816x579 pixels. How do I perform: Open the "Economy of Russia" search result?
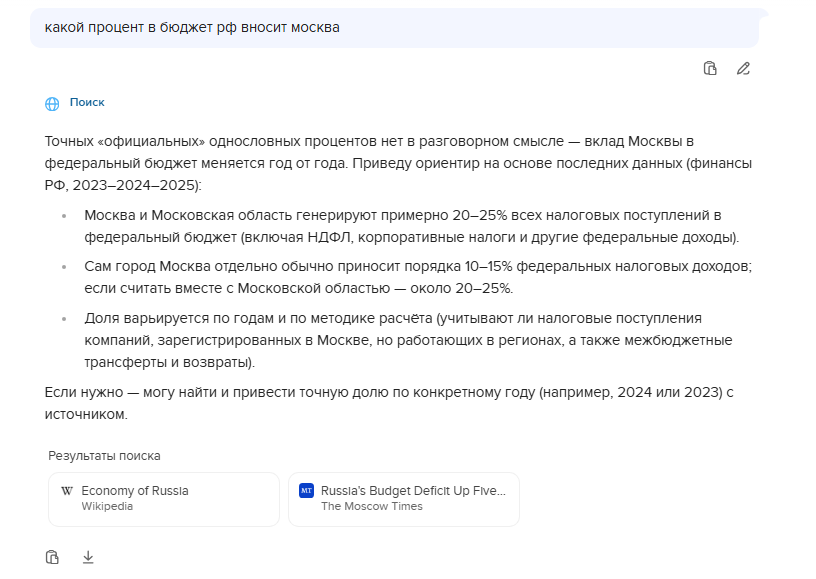tap(164, 499)
